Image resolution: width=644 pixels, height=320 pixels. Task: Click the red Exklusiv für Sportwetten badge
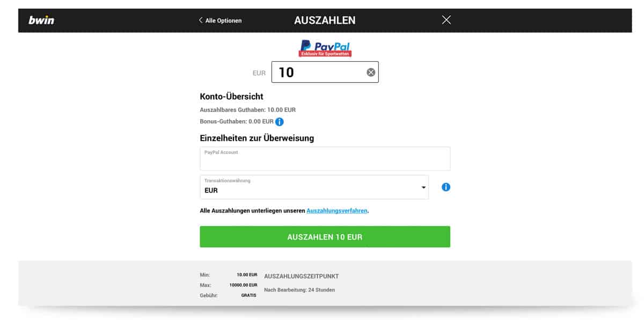[325, 54]
